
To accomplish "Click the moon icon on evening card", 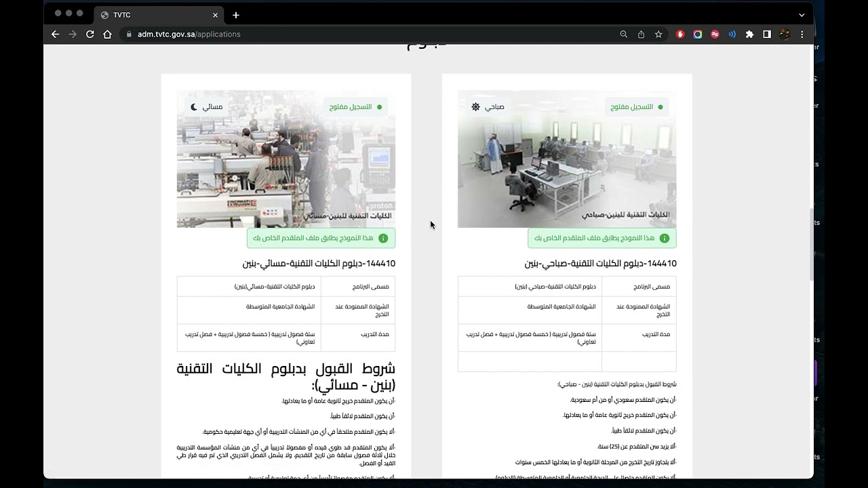I will (194, 106).
